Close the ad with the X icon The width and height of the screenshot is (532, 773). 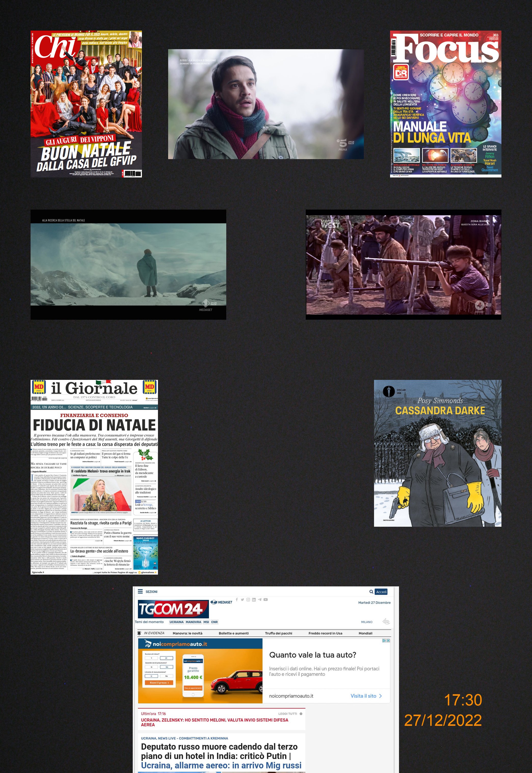(388, 641)
